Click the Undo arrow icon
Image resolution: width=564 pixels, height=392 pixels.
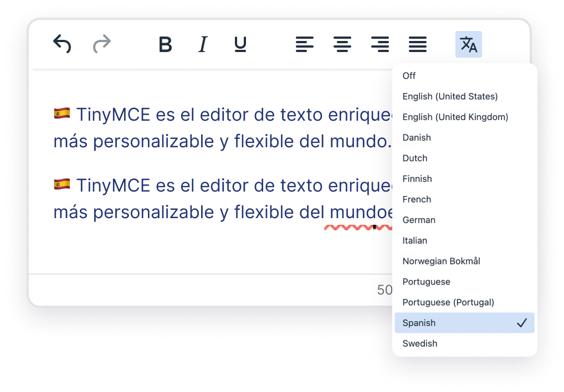(61, 44)
